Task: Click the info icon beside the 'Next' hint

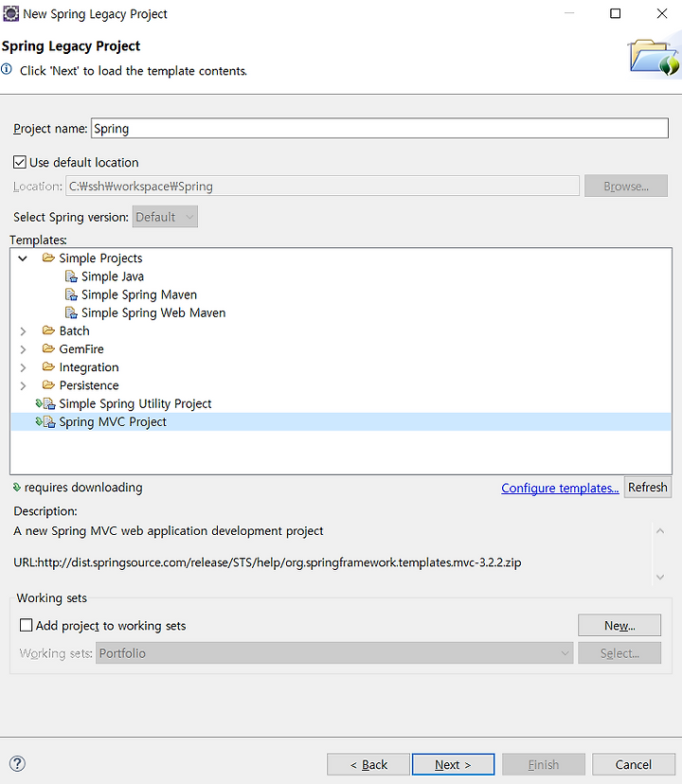Action: (7, 69)
